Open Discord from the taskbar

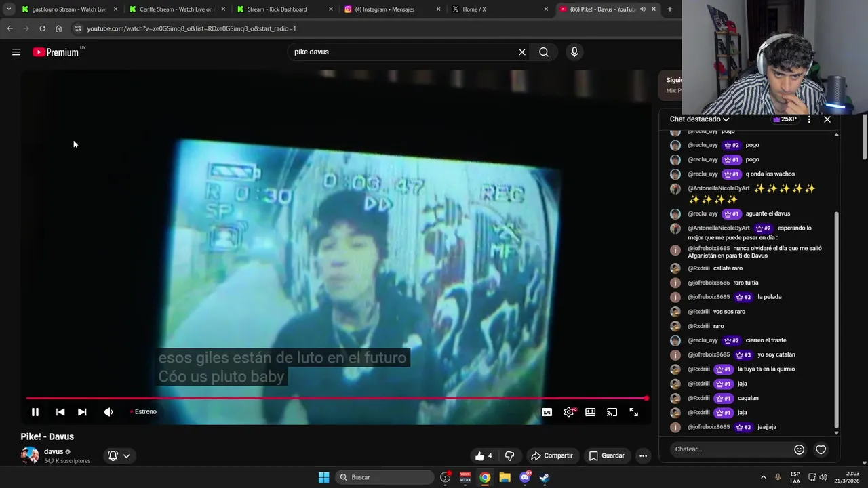point(525,477)
